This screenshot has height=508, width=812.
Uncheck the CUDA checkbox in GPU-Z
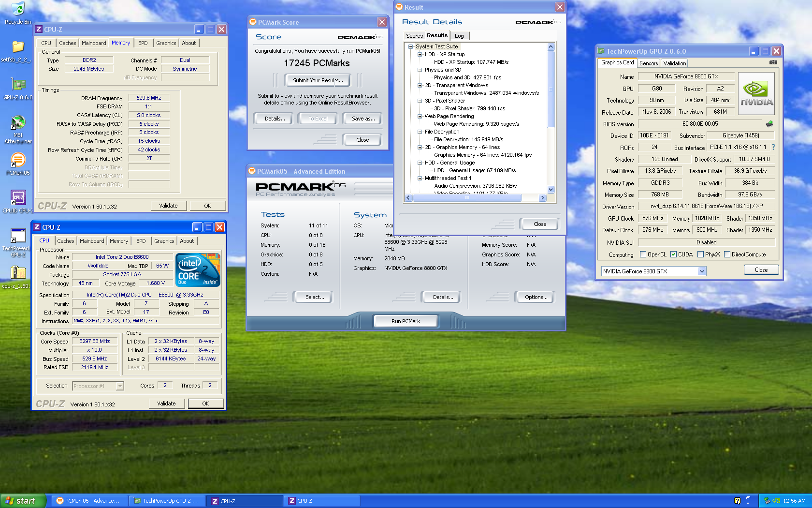click(x=673, y=254)
